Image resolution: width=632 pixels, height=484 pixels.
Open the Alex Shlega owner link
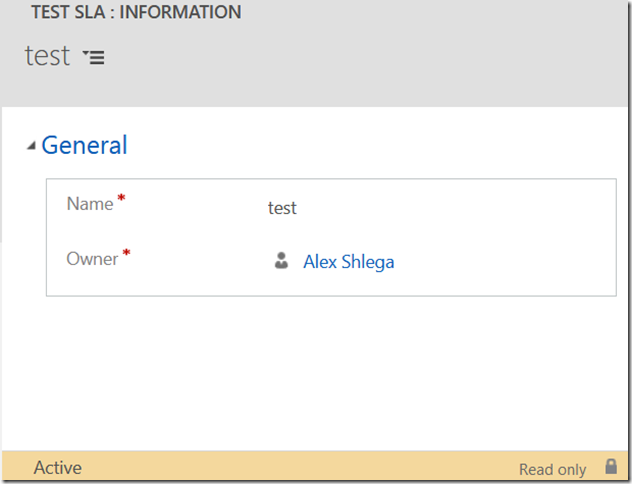tap(349, 262)
